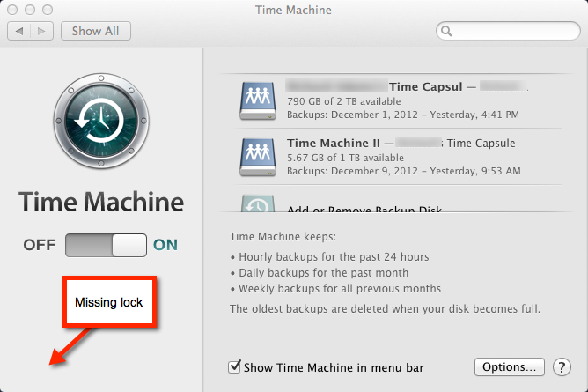
Task: Focus the preferences search field
Action: [508, 31]
